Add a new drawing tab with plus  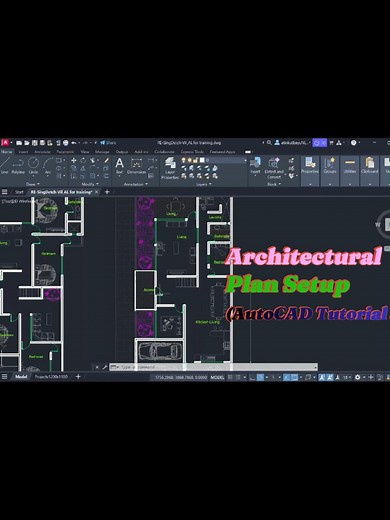107,192
